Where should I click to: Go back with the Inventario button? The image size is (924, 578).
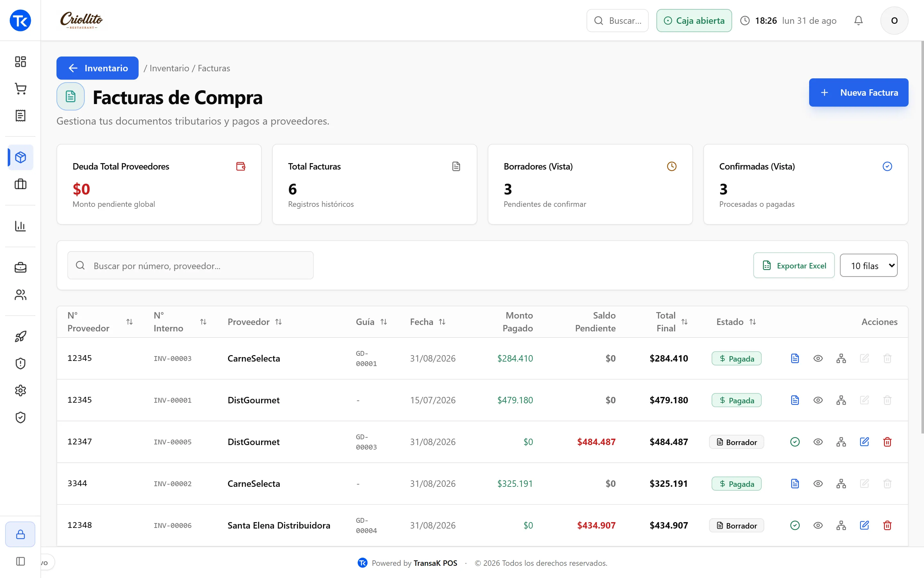(x=97, y=68)
